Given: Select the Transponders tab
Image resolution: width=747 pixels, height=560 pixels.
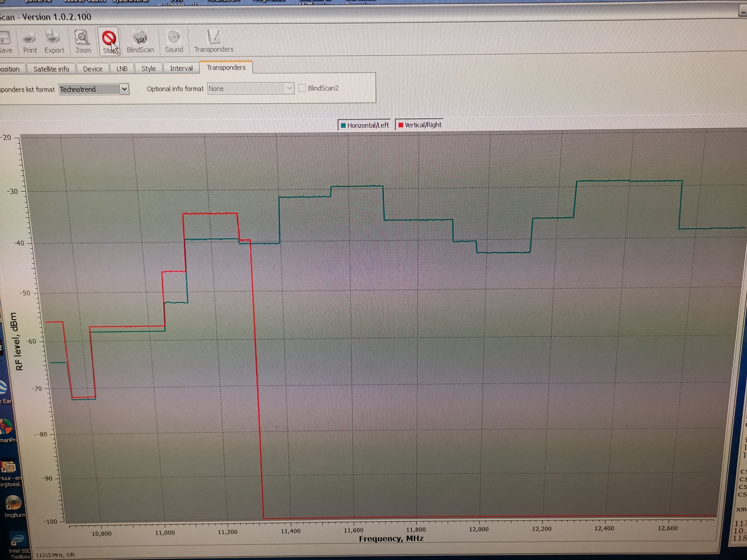Looking at the screenshot, I should point(226,67).
